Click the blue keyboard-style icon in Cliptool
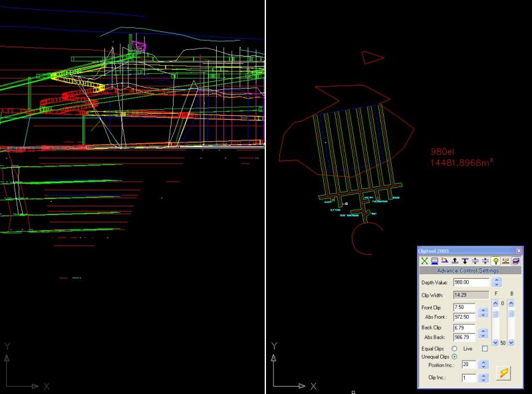This screenshot has height=394, width=532. click(x=435, y=261)
